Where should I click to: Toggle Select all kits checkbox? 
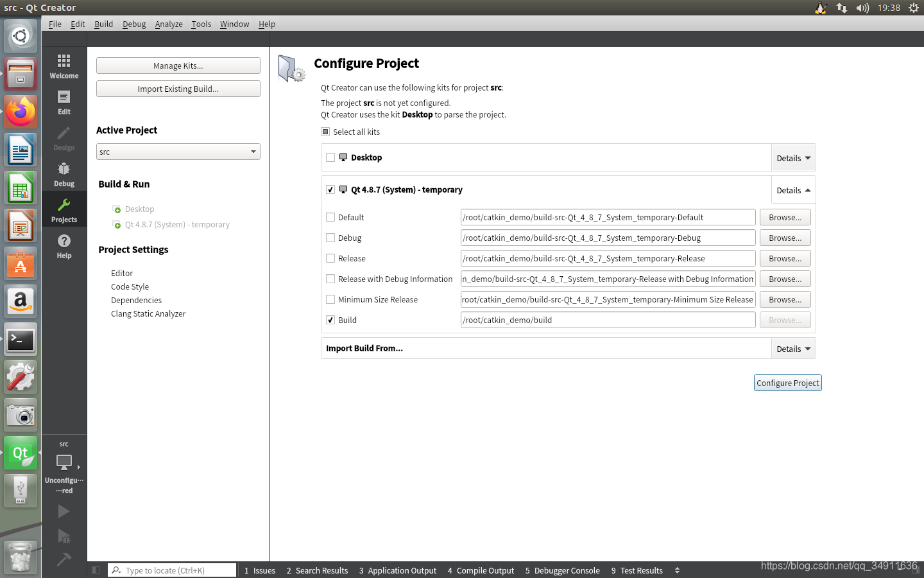click(325, 132)
